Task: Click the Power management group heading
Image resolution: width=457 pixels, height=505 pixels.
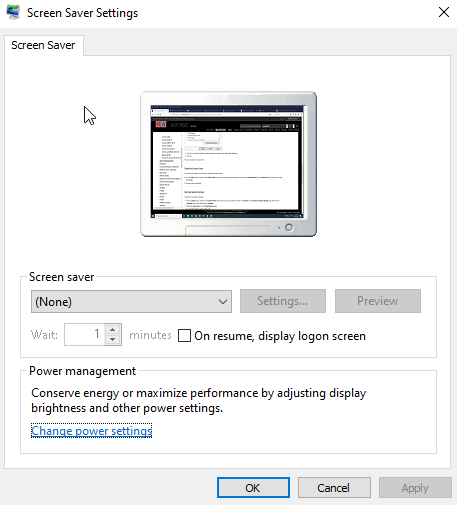Action: click(82, 371)
